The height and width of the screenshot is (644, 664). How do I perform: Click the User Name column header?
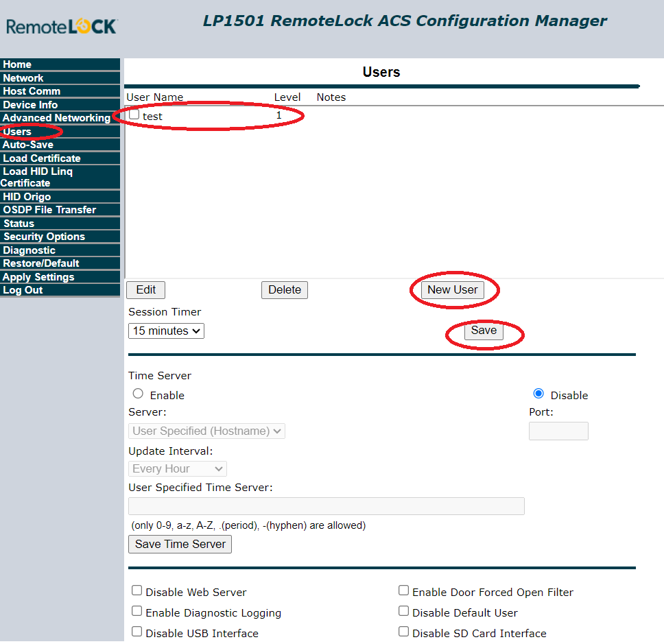point(155,97)
